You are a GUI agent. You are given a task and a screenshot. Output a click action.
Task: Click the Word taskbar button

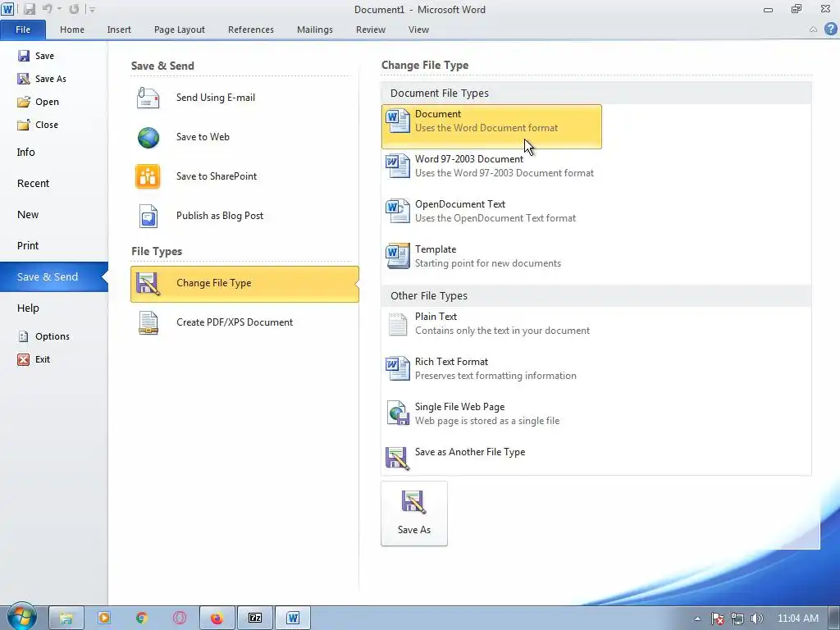(293, 619)
